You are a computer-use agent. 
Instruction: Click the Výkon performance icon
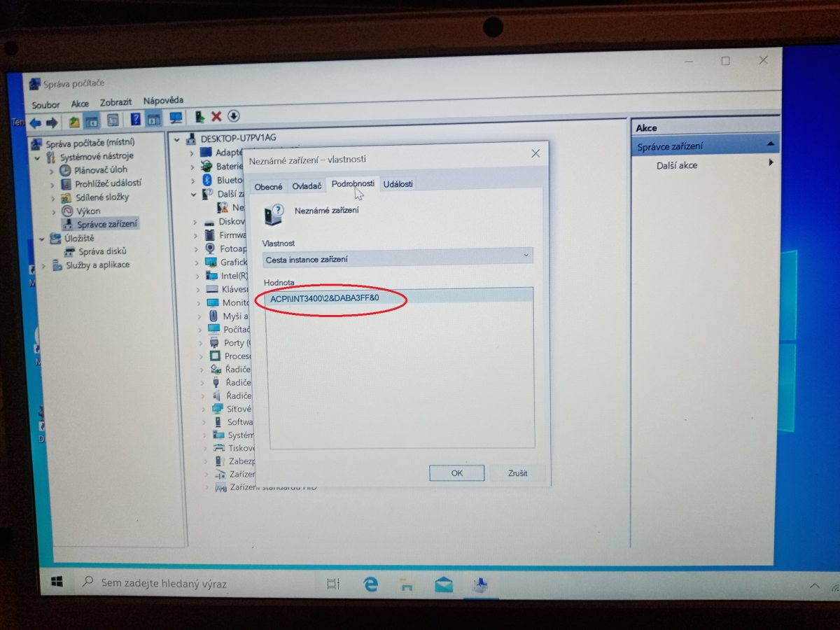(68, 211)
